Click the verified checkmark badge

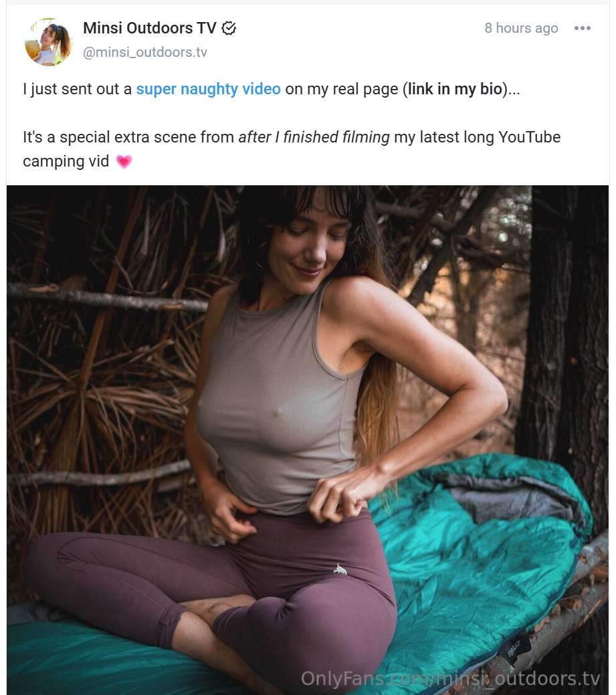[229, 28]
